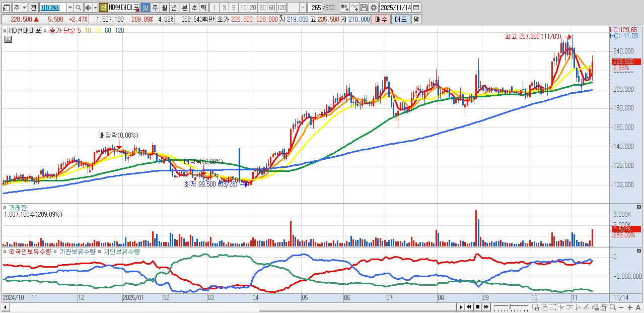
Task: Click the chart settings gear icon
Action: coord(374,8)
